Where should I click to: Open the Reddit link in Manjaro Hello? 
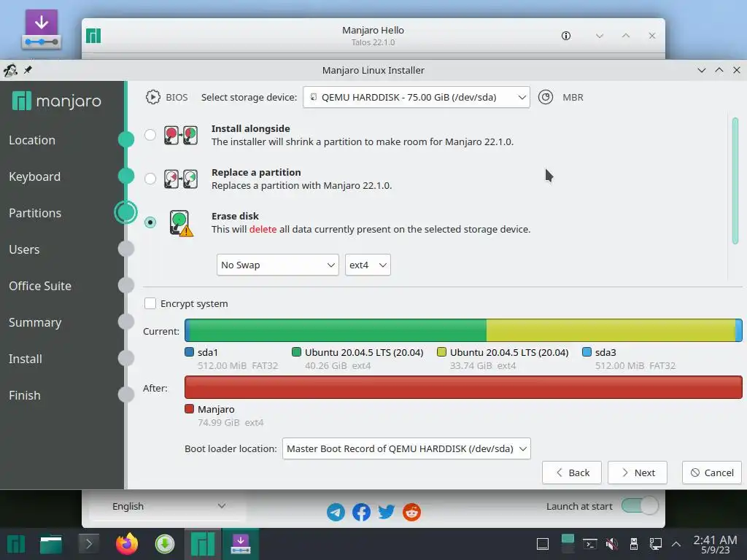pyautogui.click(x=411, y=513)
